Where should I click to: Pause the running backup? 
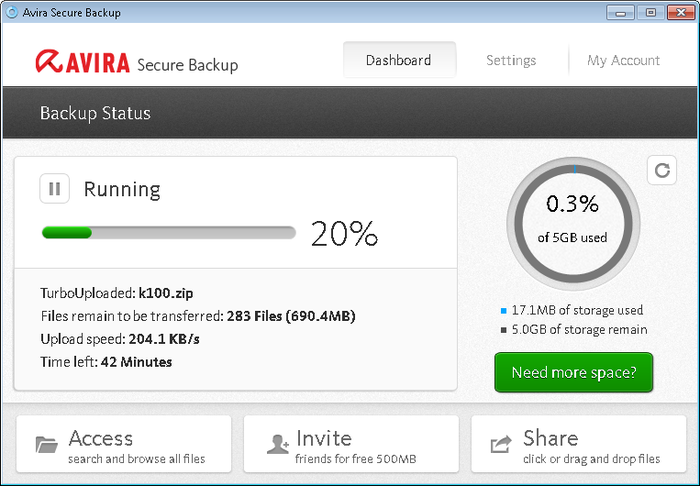[54, 188]
